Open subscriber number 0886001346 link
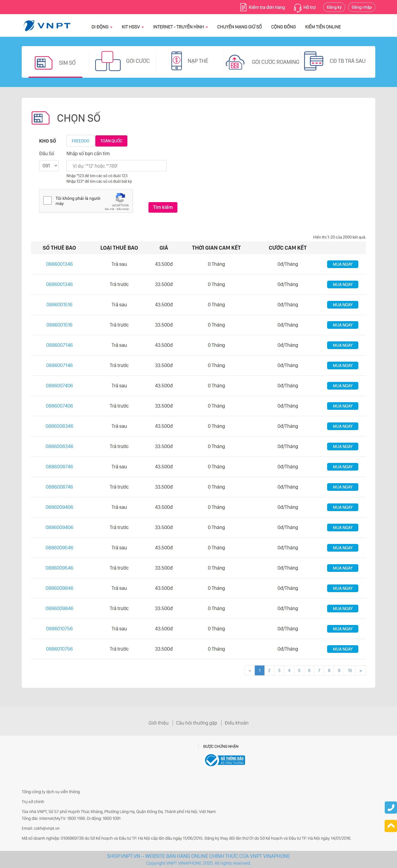The height and width of the screenshot is (868, 397). (59, 264)
